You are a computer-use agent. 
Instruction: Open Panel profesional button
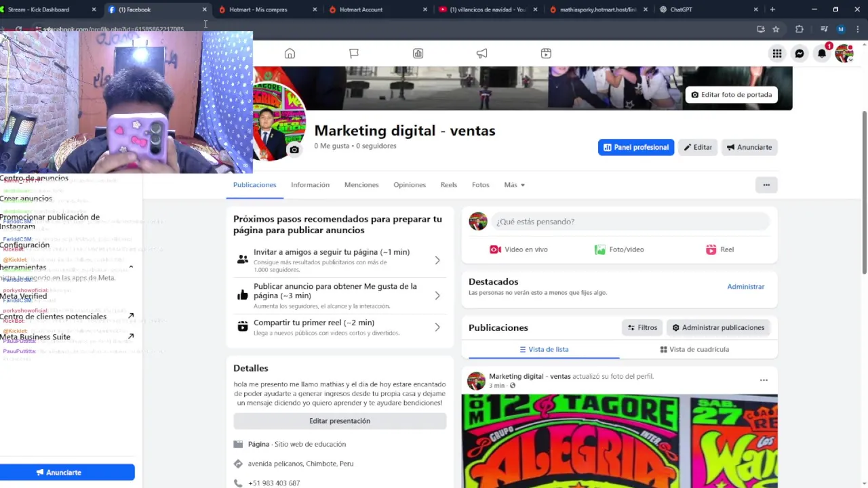(x=636, y=147)
